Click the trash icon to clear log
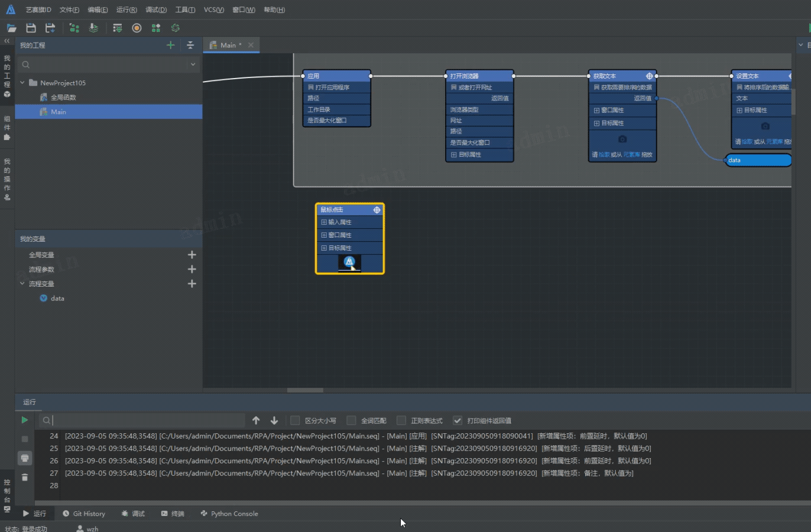 pyautogui.click(x=24, y=477)
